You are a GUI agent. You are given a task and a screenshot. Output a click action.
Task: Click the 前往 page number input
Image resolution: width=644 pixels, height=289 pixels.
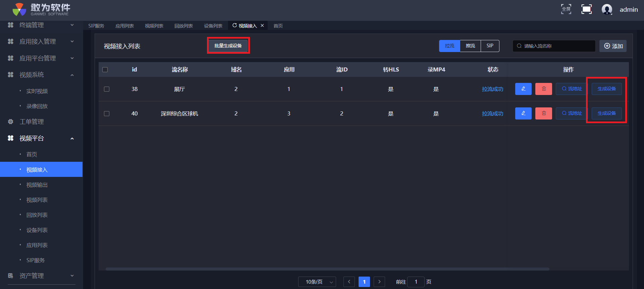[416, 282]
